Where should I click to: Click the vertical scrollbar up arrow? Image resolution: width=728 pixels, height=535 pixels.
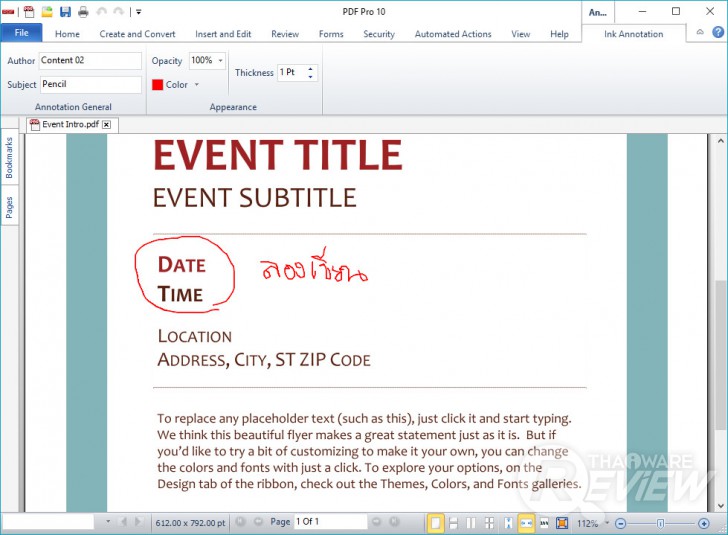(720, 140)
